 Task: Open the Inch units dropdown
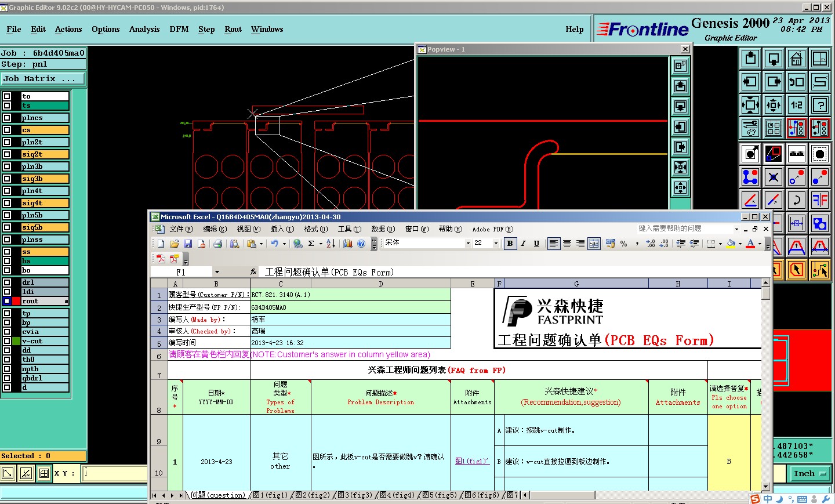[x=810, y=474]
